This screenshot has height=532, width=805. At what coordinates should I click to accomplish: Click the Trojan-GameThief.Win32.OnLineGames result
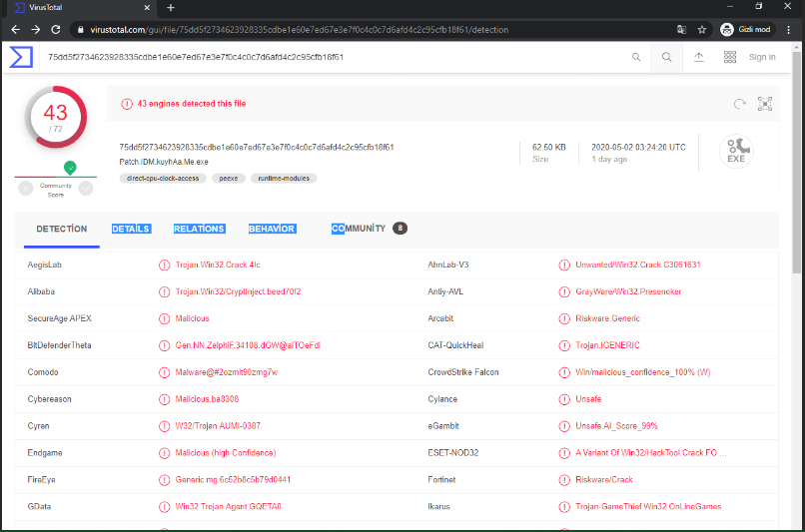[x=648, y=506]
